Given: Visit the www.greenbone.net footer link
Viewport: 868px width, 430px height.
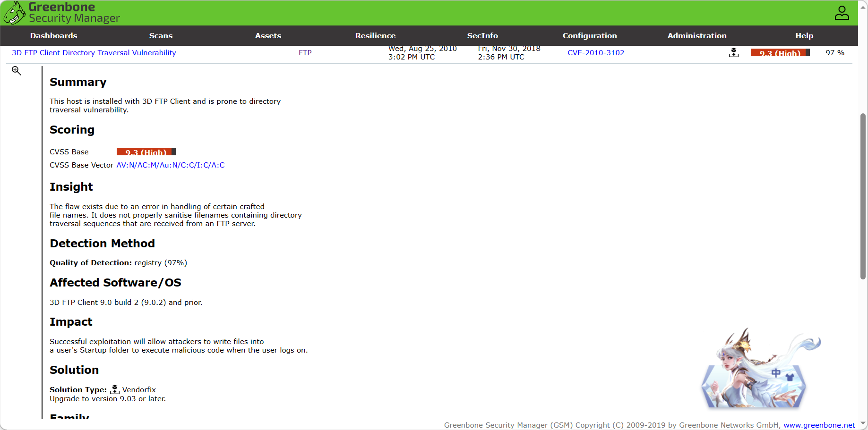Looking at the screenshot, I should [x=819, y=425].
